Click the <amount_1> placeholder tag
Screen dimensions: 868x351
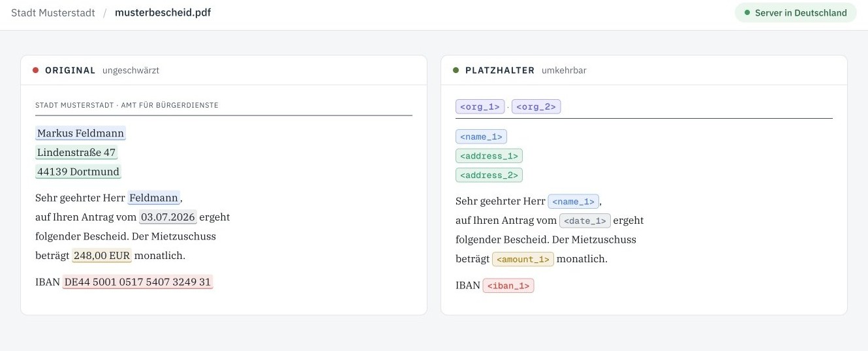pyautogui.click(x=523, y=259)
